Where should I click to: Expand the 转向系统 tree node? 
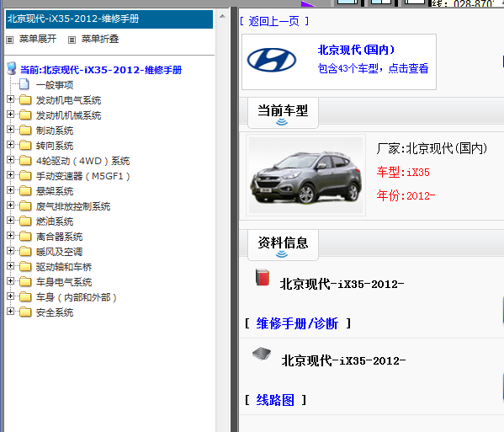pyautogui.click(x=10, y=145)
